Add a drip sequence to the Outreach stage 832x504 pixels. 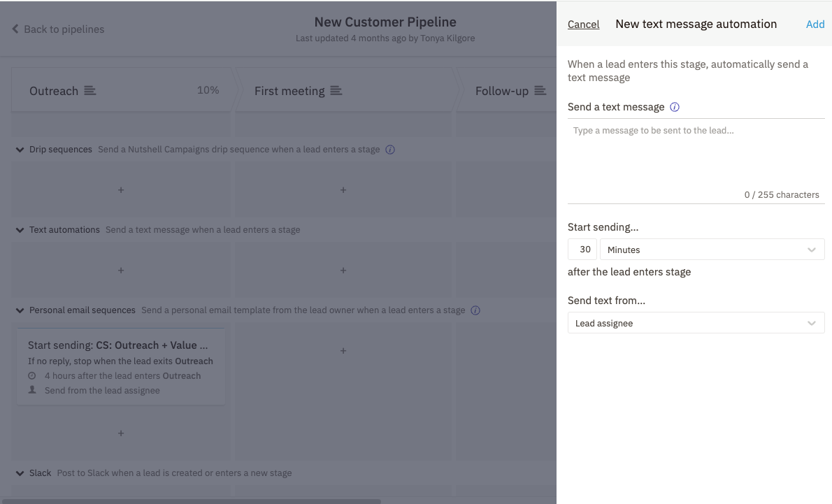point(120,189)
